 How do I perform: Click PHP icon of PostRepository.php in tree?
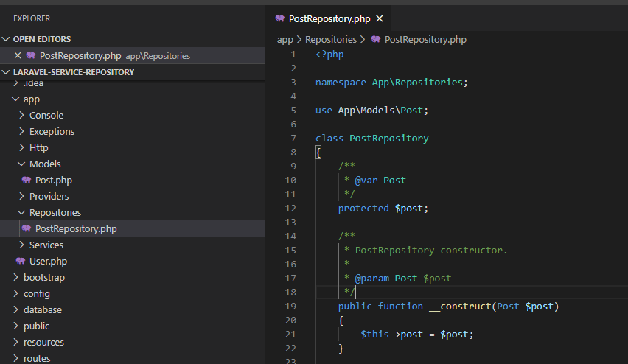(x=27, y=228)
